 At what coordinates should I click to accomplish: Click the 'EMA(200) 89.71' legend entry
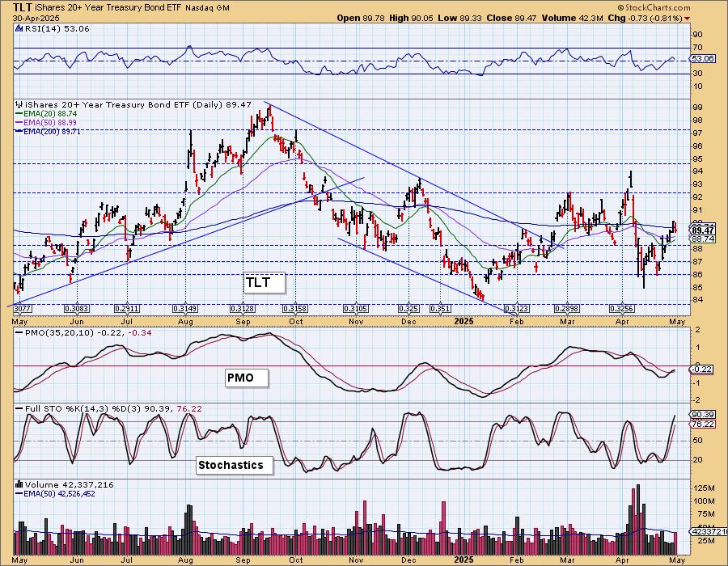[49, 131]
